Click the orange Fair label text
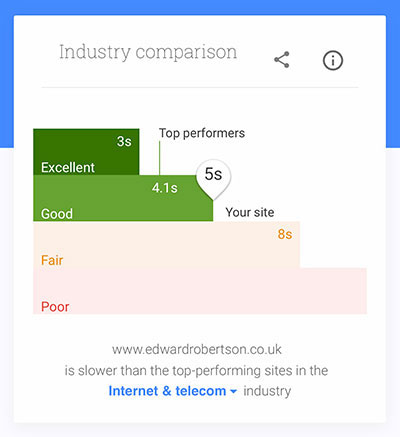 (x=52, y=260)
